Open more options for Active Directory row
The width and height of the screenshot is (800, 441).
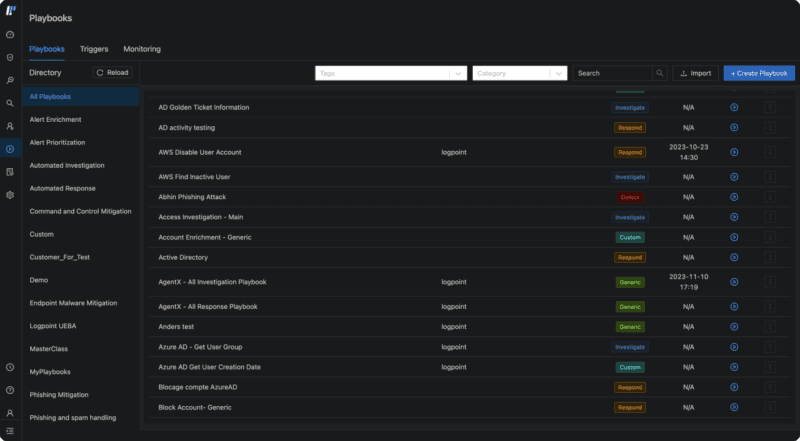[x=770, y=257]
